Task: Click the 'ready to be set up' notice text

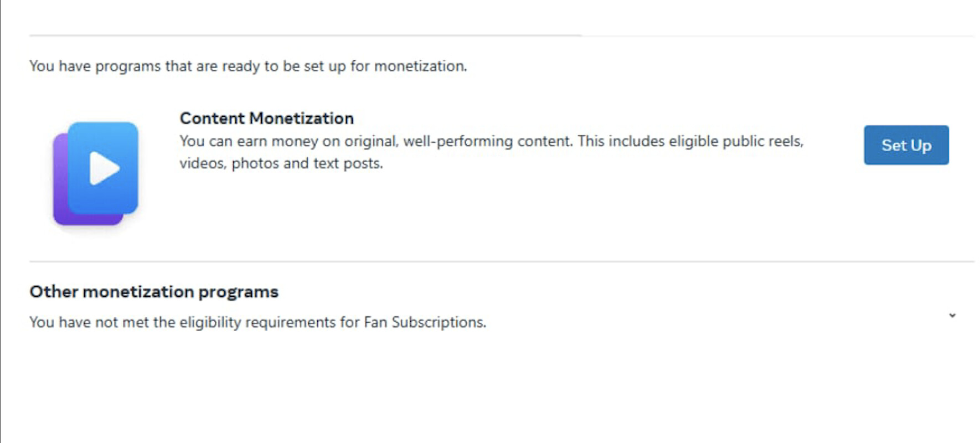Action: coord(248,66)
